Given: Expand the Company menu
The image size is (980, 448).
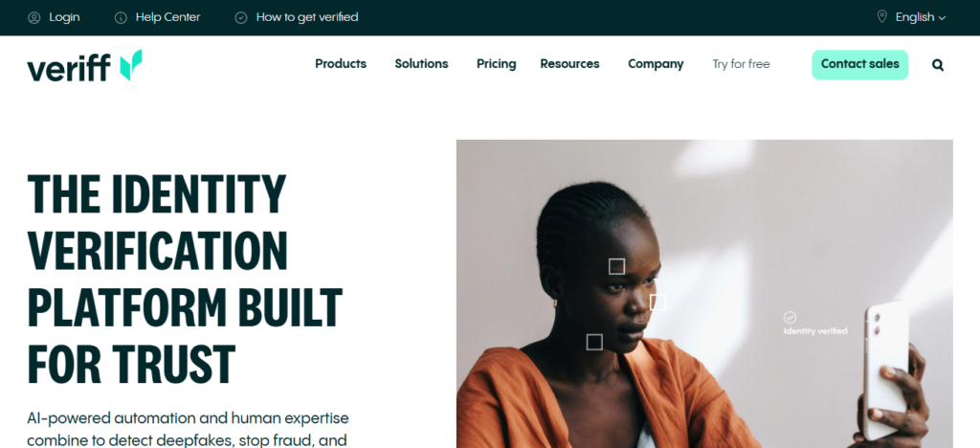Looking at the screenshot, I should pyautogui.click(x=656, y=64).
